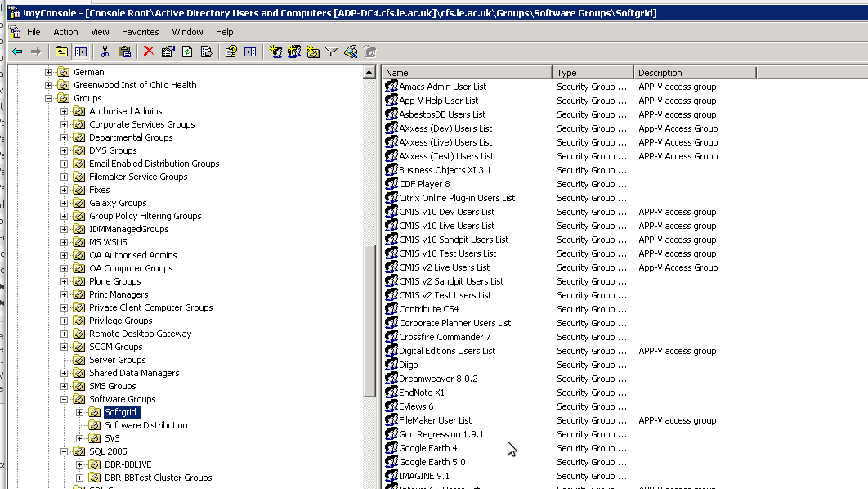The image size is (868, 489).
Task: Collapse the Groups tree node
Action: [49, 98]
